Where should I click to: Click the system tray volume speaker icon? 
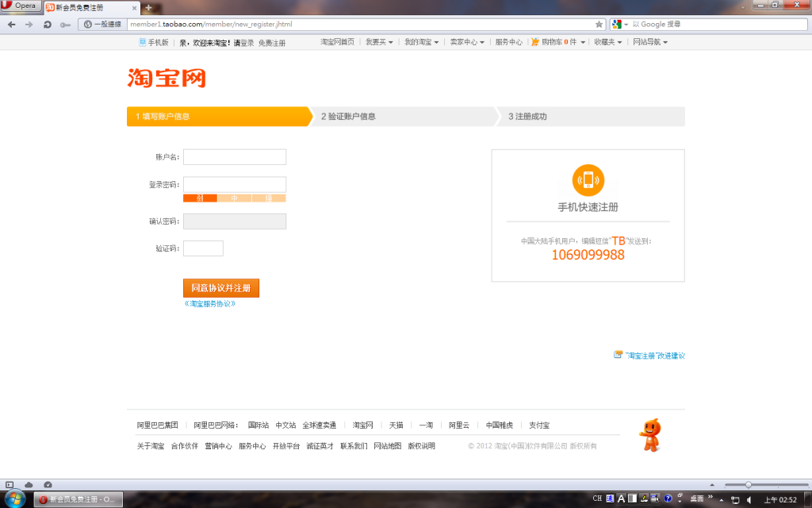(x=749, y=500)
